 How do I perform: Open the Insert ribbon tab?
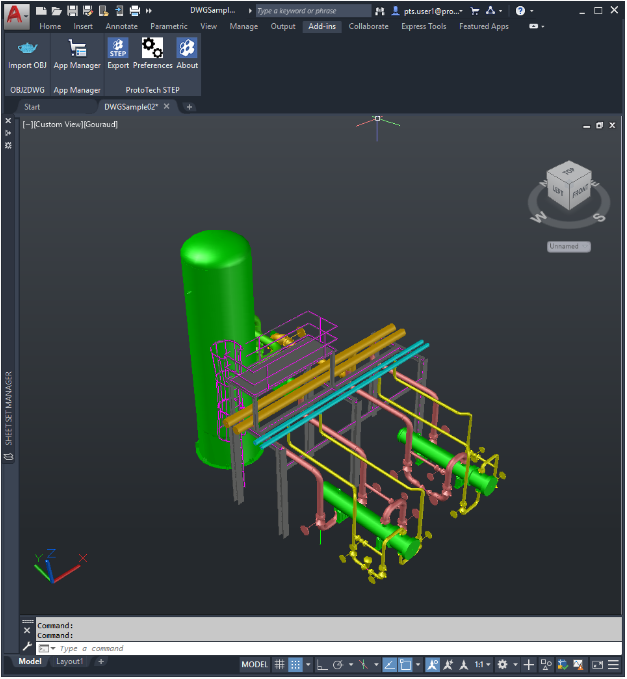83,26
